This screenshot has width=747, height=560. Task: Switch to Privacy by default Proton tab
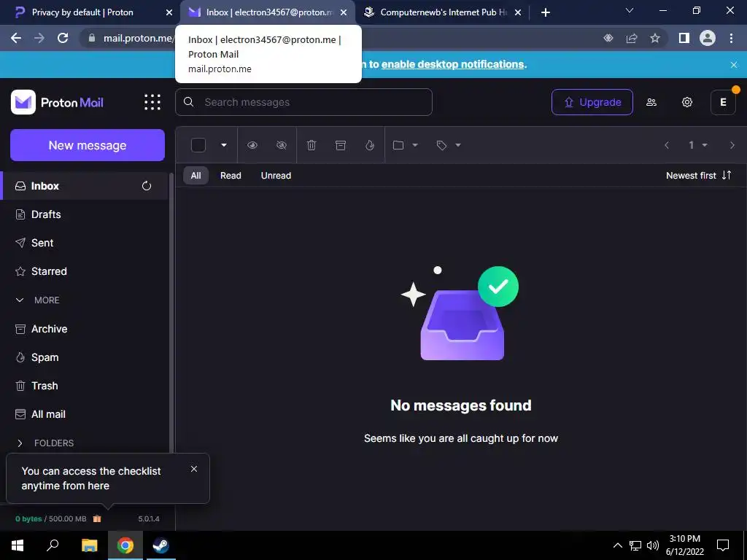click(x=82, y=12)
